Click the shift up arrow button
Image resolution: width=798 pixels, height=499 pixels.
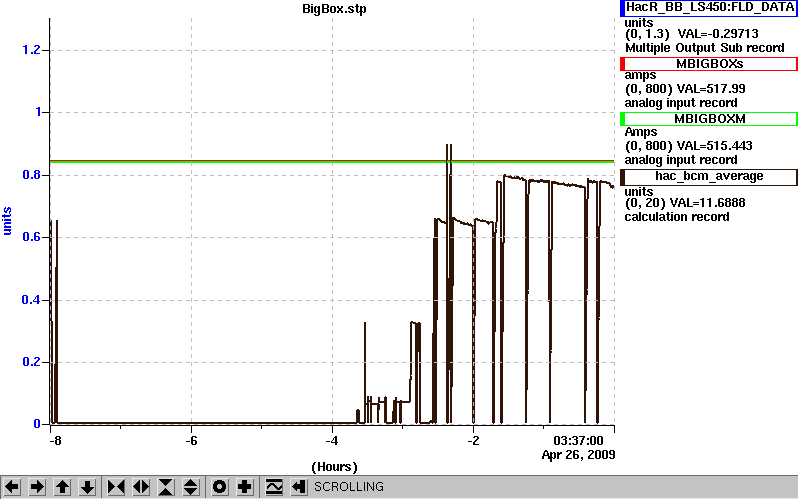pos(63,487)
